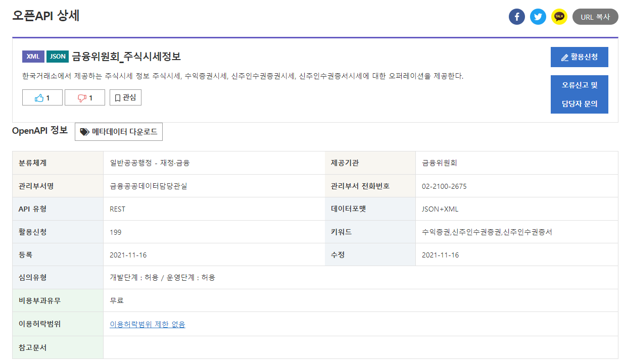Click the OpenAPI 정보 section heading
This screenshot has width=623, height=364.
tap(40, 130)
